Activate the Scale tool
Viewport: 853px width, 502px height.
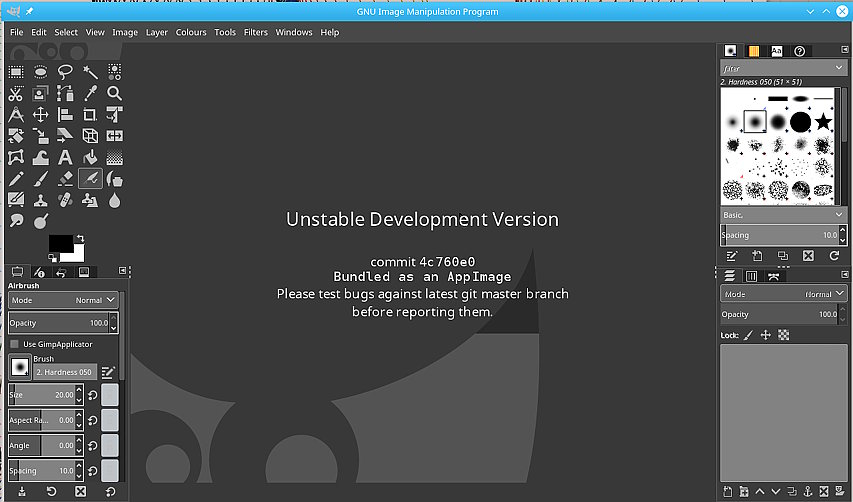coord(40,136)
